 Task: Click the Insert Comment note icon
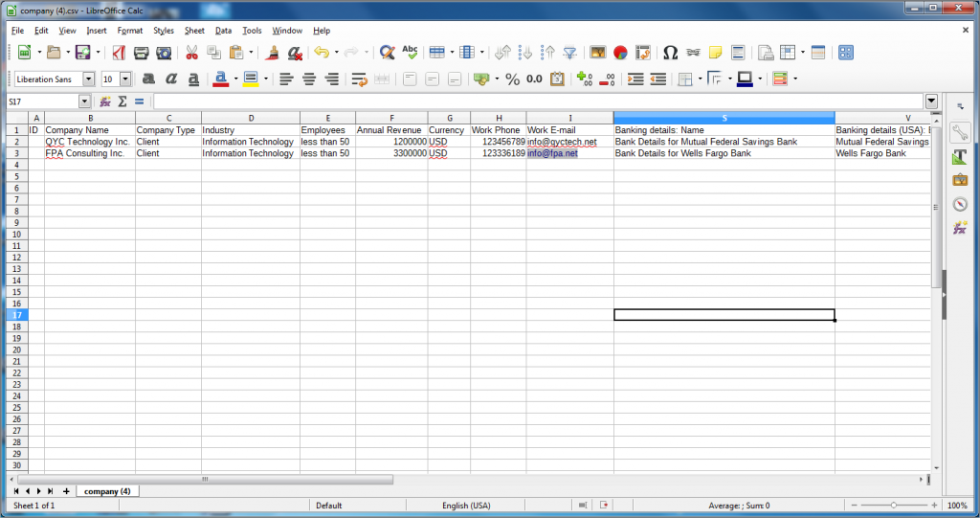[x=716, y=53]
